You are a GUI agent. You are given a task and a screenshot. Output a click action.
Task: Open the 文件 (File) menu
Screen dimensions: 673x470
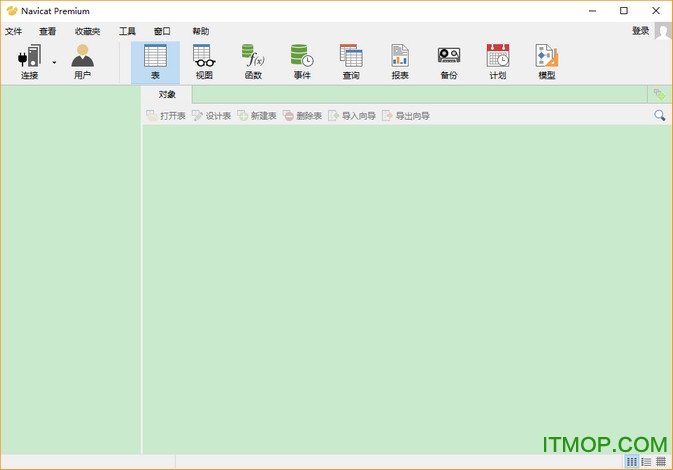point(13,31)
